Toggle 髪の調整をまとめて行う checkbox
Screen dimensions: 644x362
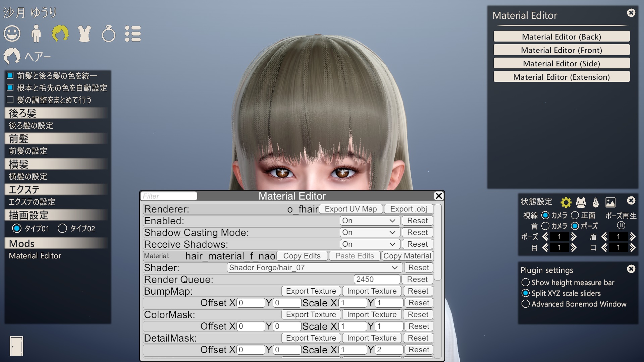(10, 100)
